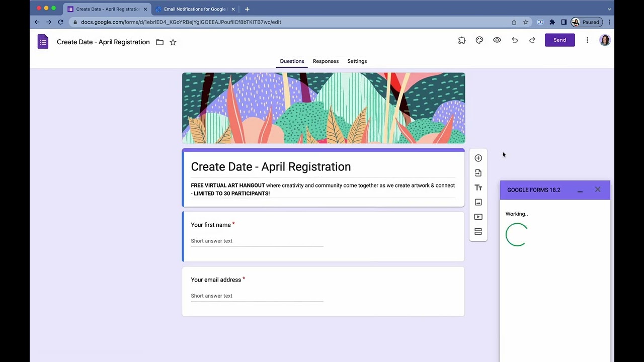644x362 pixels.
Task: Switch to the Responses tab
Action: [326, 61]
